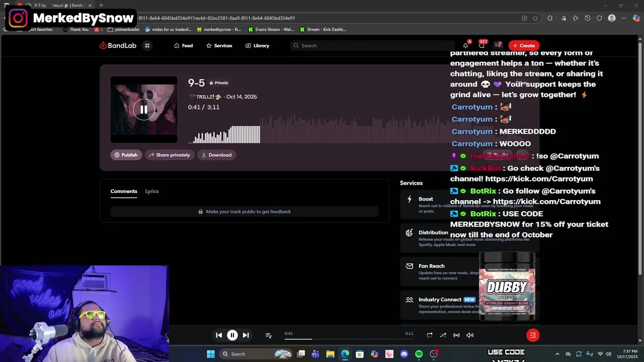
Task: Open browser settings and more menu
Action: [x=624, y=18]
